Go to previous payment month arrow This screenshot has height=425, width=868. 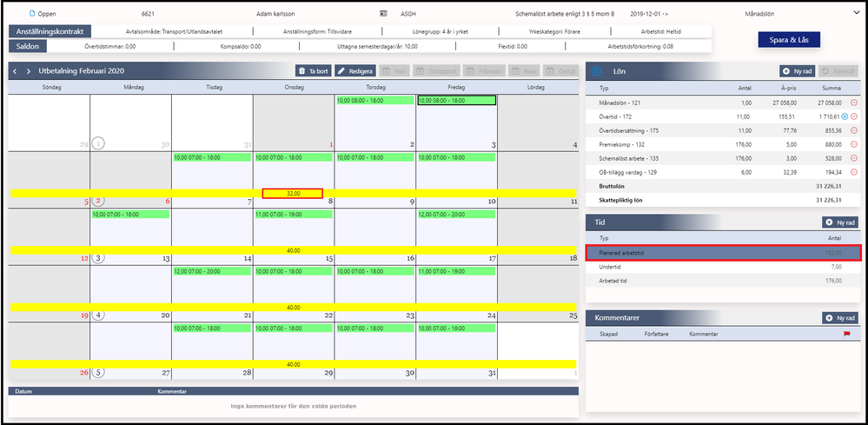tap(15, 71)
